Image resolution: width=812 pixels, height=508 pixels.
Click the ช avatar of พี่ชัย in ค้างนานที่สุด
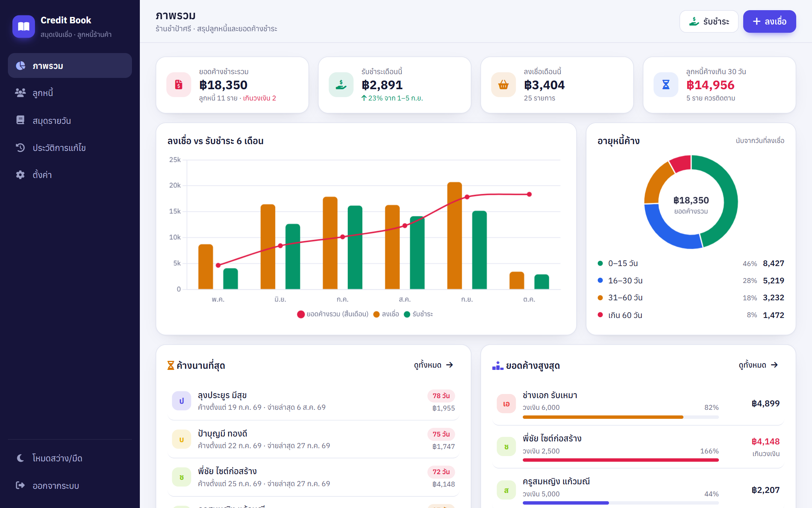pyautogui.click(x=182, y=477)
